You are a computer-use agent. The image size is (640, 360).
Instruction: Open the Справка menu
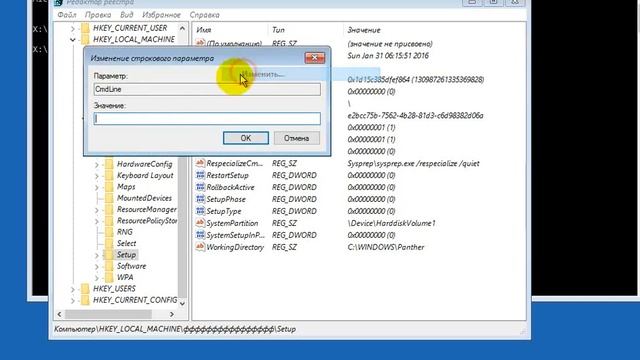(204, 15)
